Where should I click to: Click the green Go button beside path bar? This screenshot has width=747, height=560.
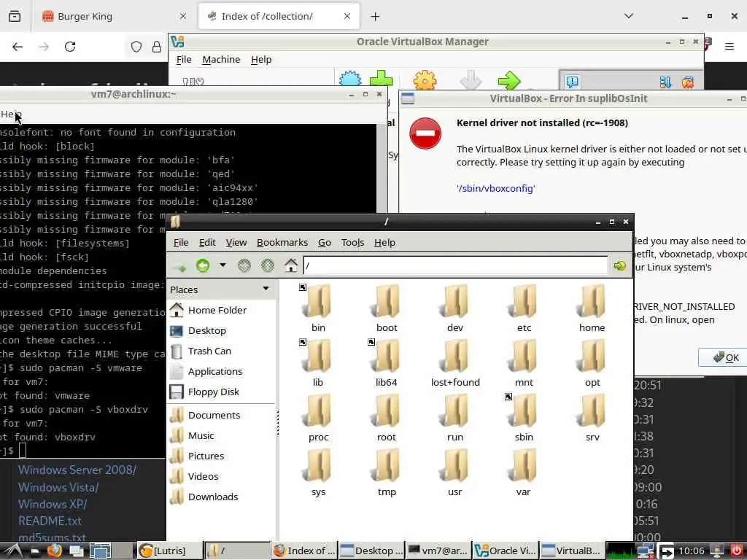[x=620, y=265]
